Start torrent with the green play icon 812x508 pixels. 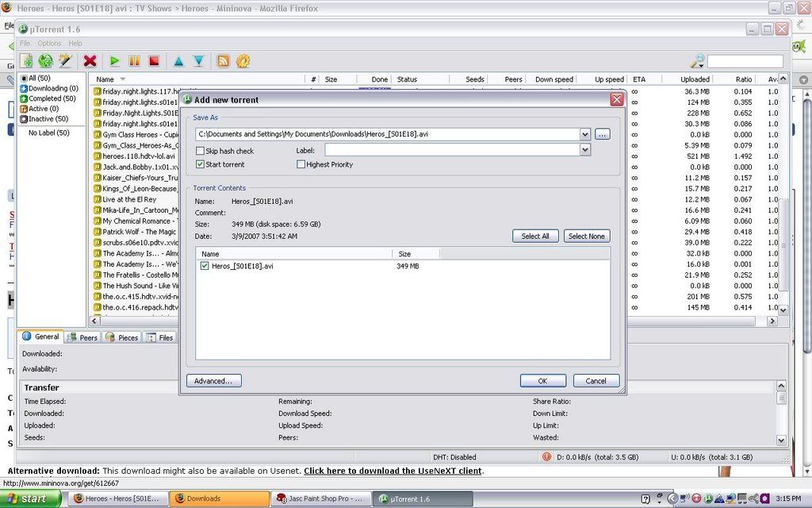coord(115,61)
